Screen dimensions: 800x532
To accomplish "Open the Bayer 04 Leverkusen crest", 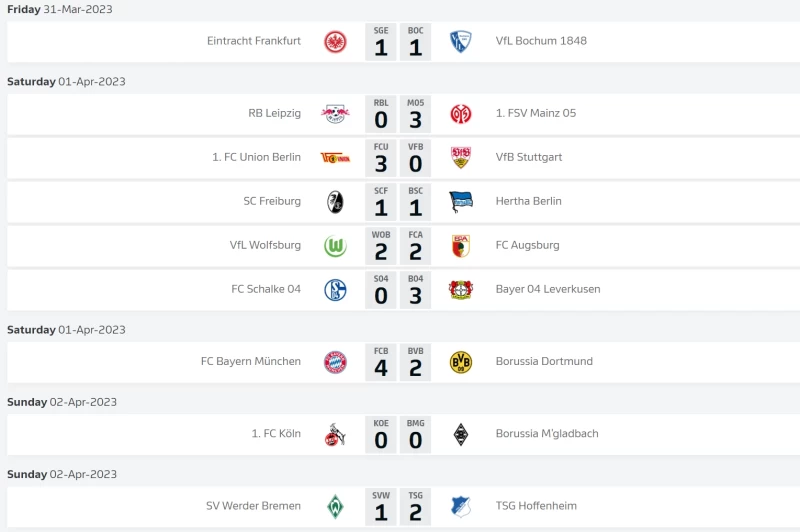I will 460,290.
